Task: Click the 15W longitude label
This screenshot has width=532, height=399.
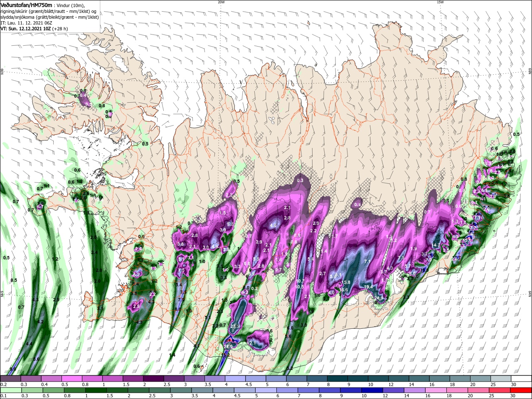Action: 440,2
